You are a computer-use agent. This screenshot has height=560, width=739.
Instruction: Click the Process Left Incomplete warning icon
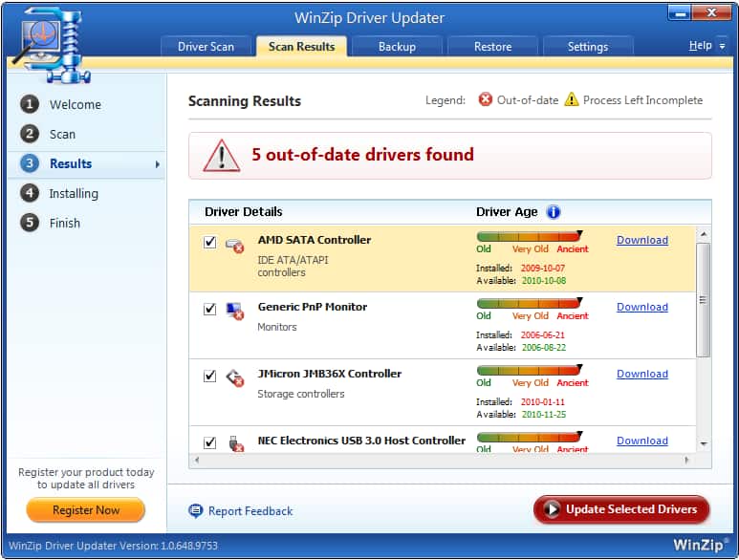click(571, 99)
